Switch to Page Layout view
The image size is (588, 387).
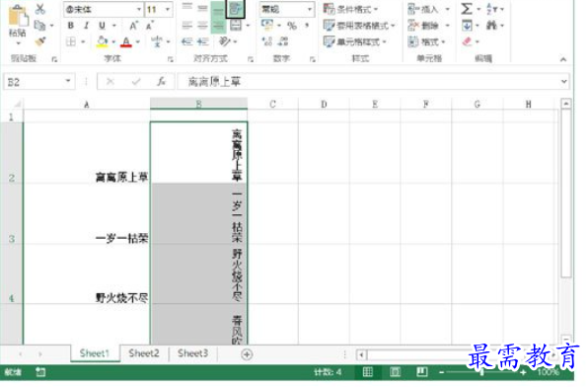(x=395, y=371)
